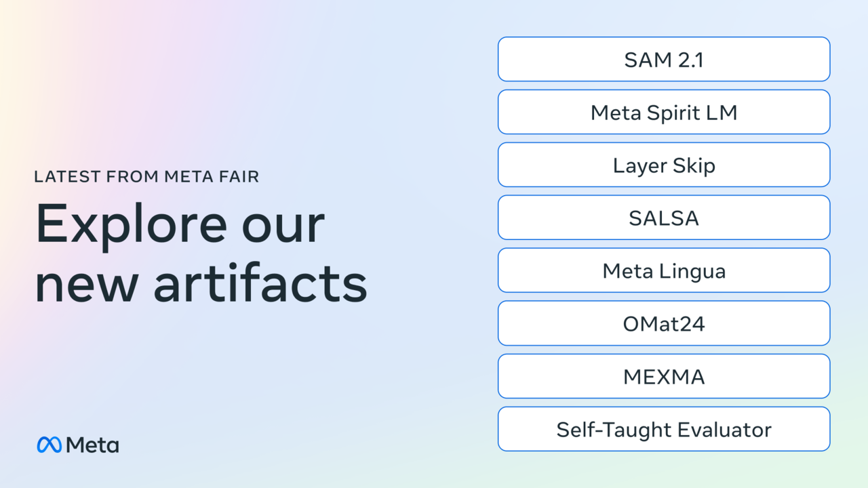This screenshot has height=488, width=868.
Task: Select the MEXMA button
Action: pos(664,377)
